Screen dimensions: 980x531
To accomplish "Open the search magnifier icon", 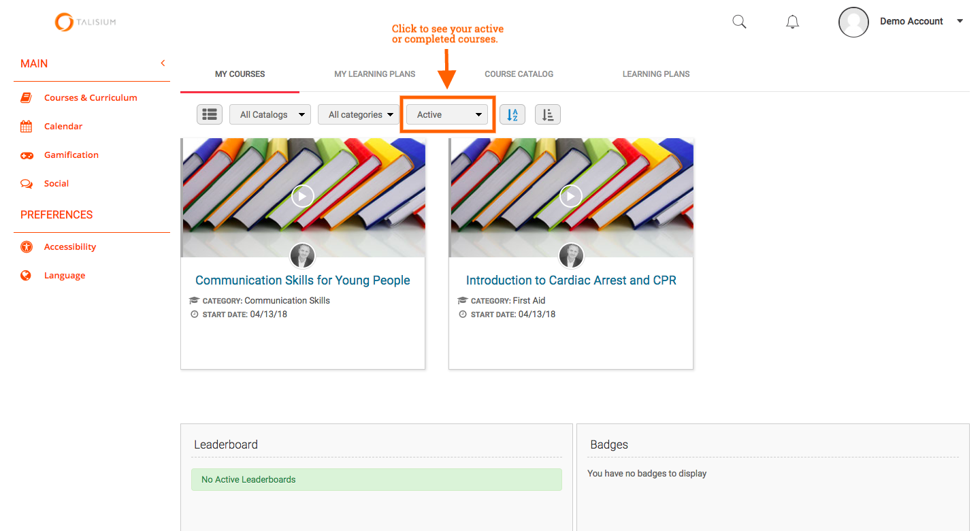I will click(739, 22).
